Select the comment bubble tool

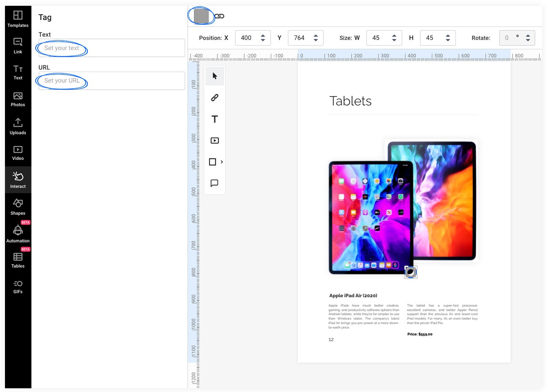[x=214, y=183]
